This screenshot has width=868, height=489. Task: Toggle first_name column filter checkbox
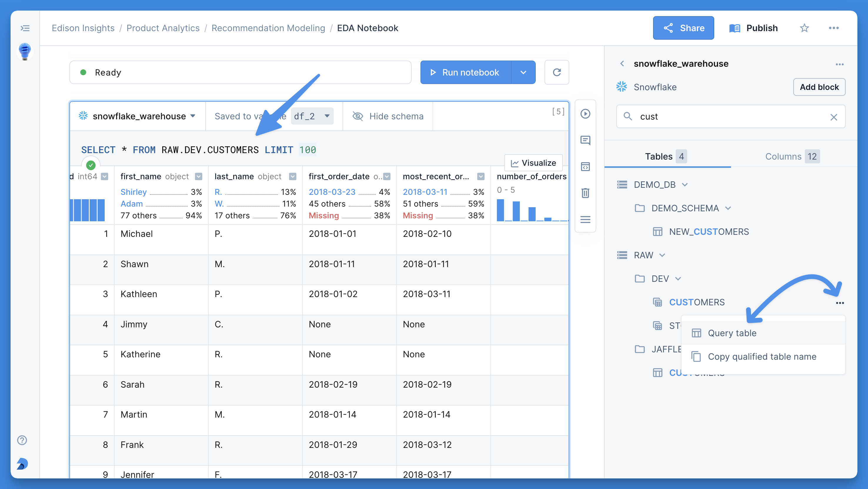pos(199,177)
